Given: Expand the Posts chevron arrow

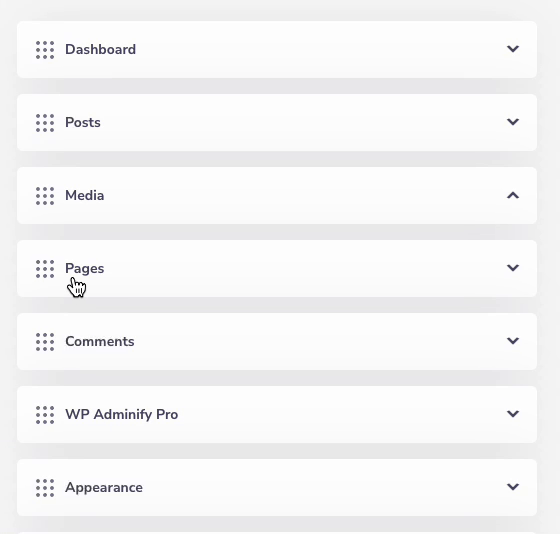Looking at the screenshot, I should point(513,122).
